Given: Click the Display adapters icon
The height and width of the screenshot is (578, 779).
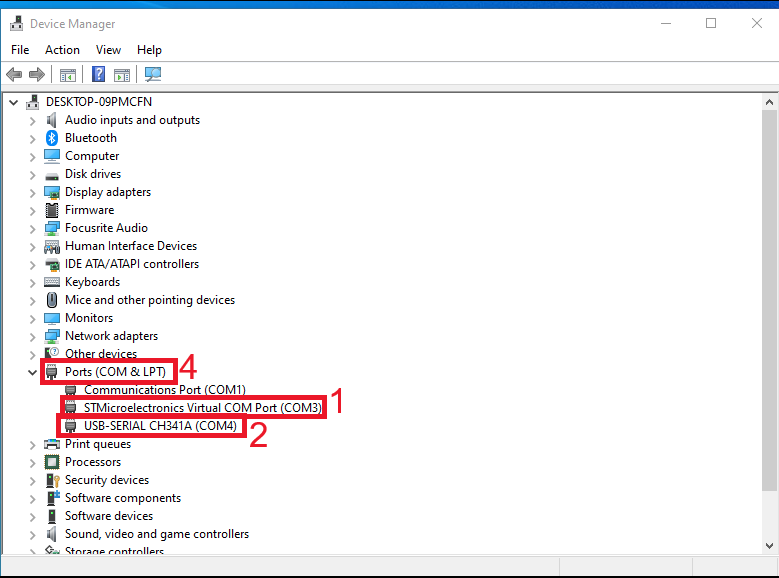Looking at the screenshot, I should point(52,192).
